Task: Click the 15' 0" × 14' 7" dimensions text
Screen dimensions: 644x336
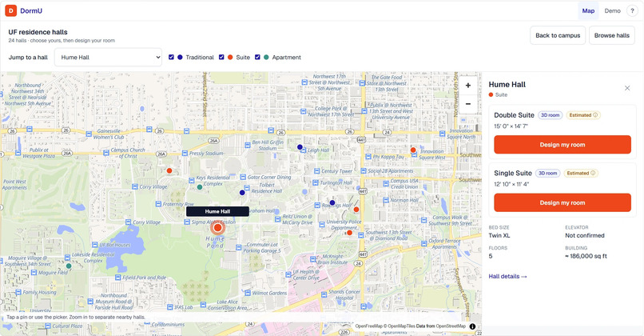Action: [511, 126]
